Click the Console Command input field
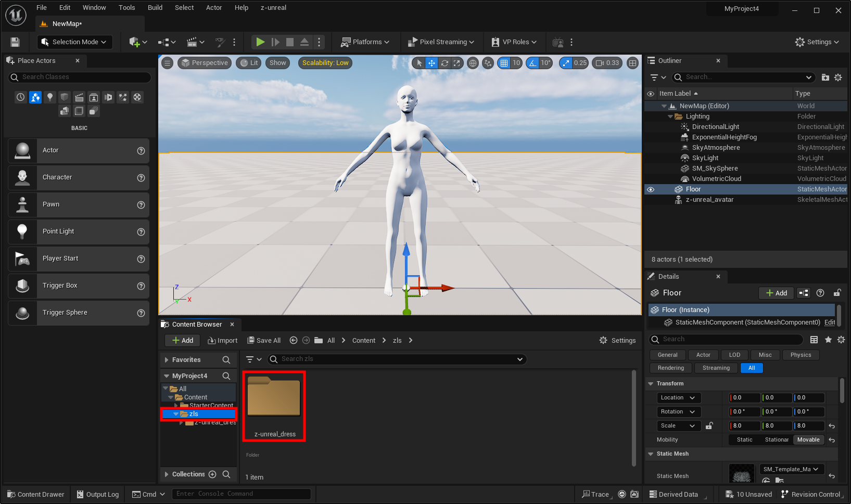Viewport: 851px width, 504px height. (x=242, y=494)
